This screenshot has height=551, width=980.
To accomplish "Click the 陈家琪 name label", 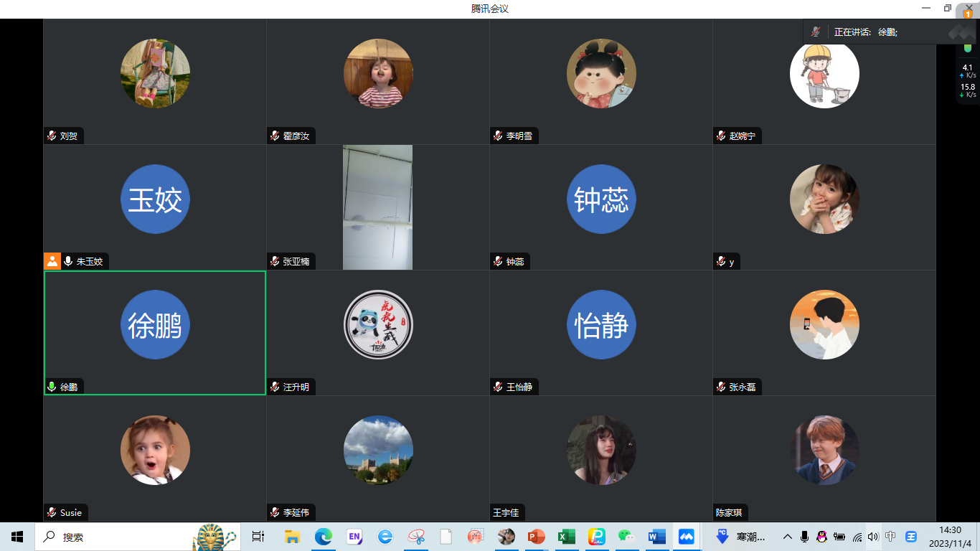I will point(729,512).
